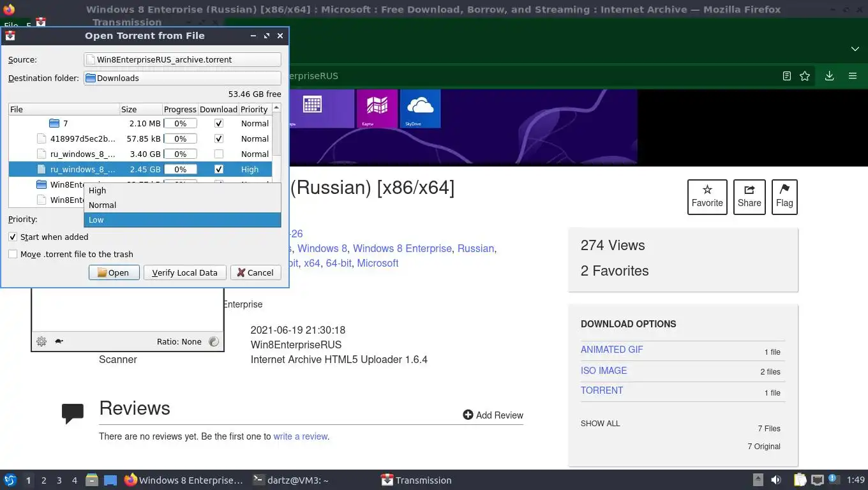This screenshot has height=490, width=868.
Task: Click the Add Review plus icon
Action: coord(468,415)
